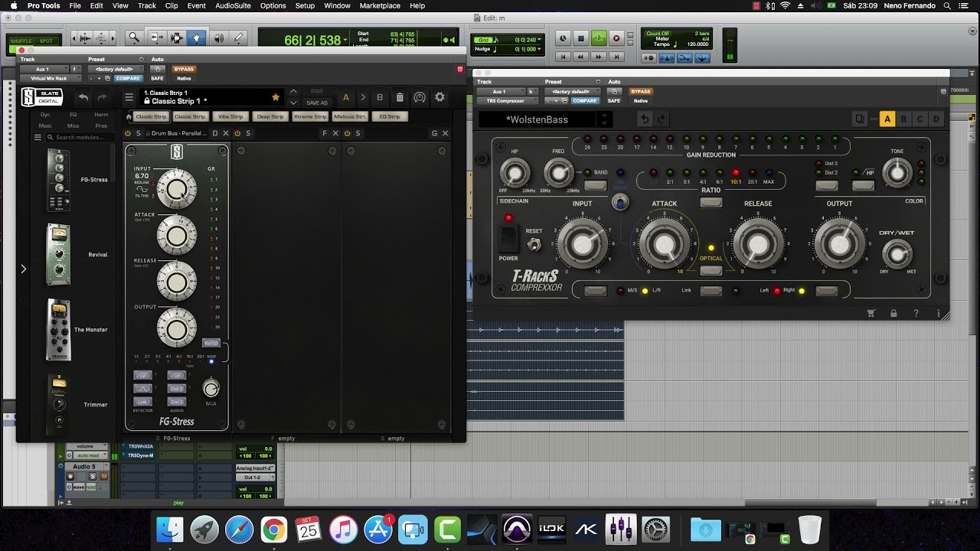
Task: Click the T-RackS padlock icon
Action: (893, 313)
